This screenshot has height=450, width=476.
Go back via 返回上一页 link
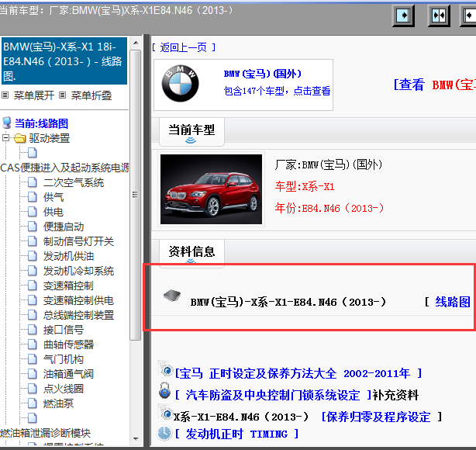tap(184, 47)
